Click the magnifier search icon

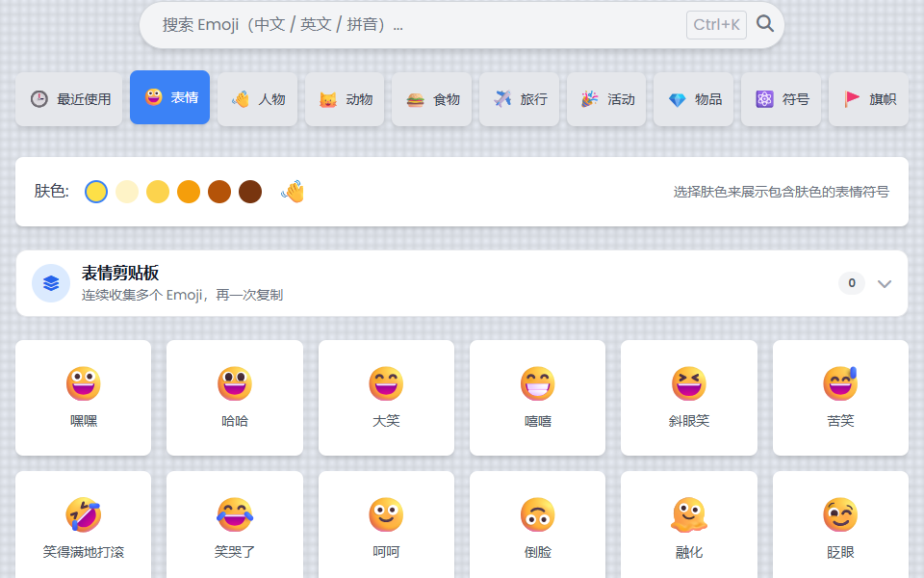[x=765, y=23]
